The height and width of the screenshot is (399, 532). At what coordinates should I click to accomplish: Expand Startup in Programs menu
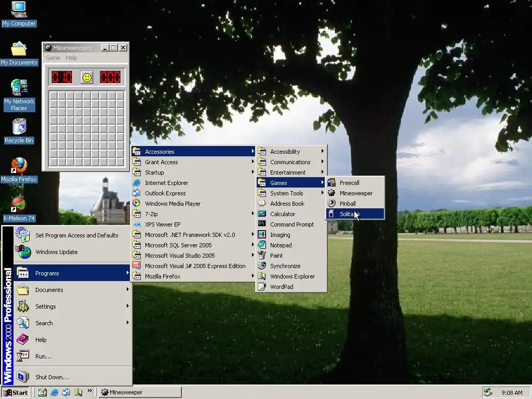click(x=193, y=172)
